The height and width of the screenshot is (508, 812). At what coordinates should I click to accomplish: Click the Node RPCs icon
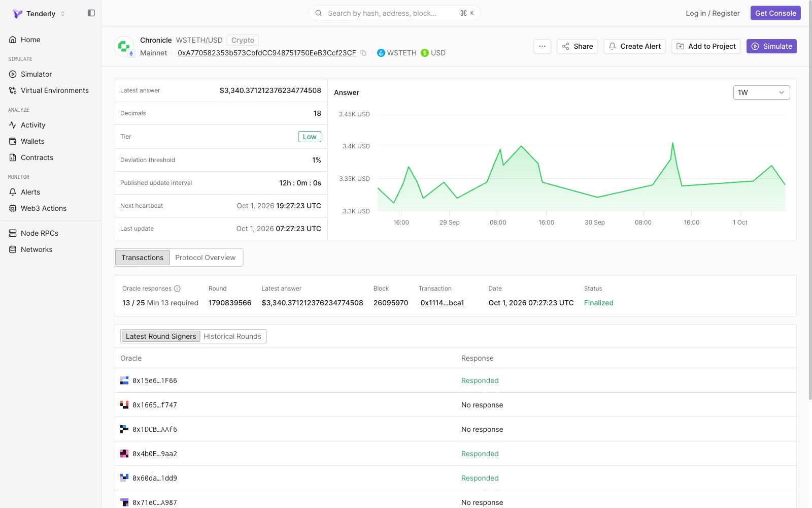[13, 233]
